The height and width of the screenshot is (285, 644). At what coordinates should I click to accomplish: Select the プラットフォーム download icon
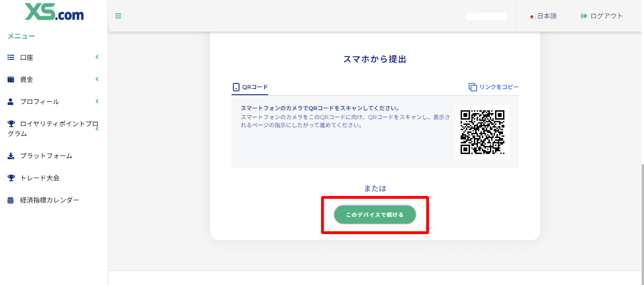(x=10, y=156)
